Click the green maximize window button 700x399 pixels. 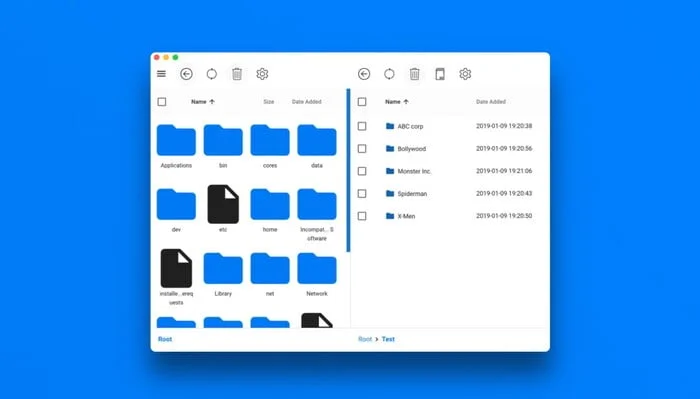click(x=175, y=57)
